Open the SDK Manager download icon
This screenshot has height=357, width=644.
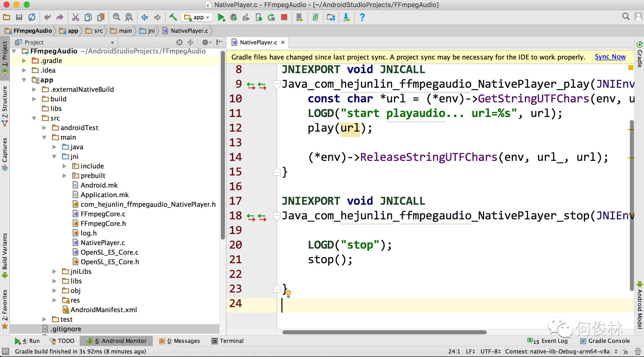click(346, 17)
